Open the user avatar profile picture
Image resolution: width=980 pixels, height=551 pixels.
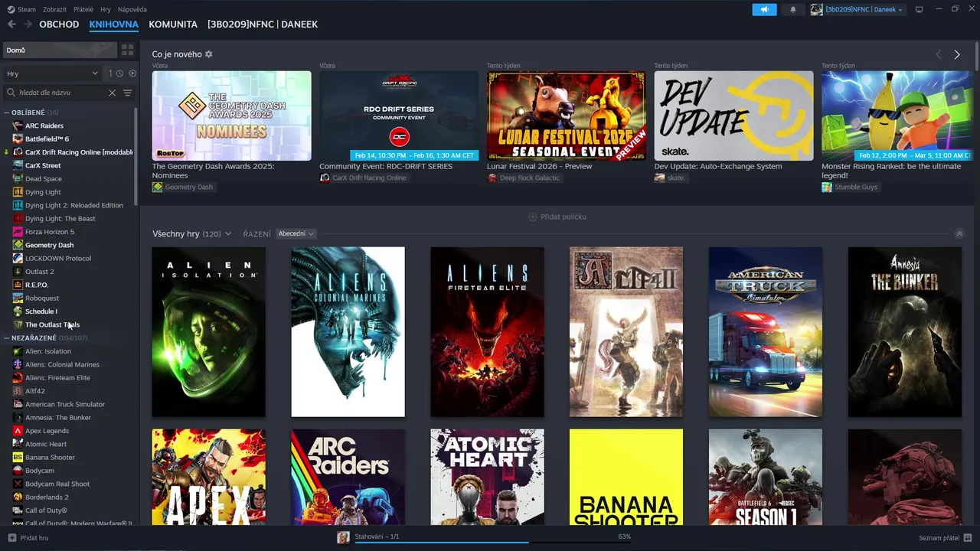tap(817, 9)
